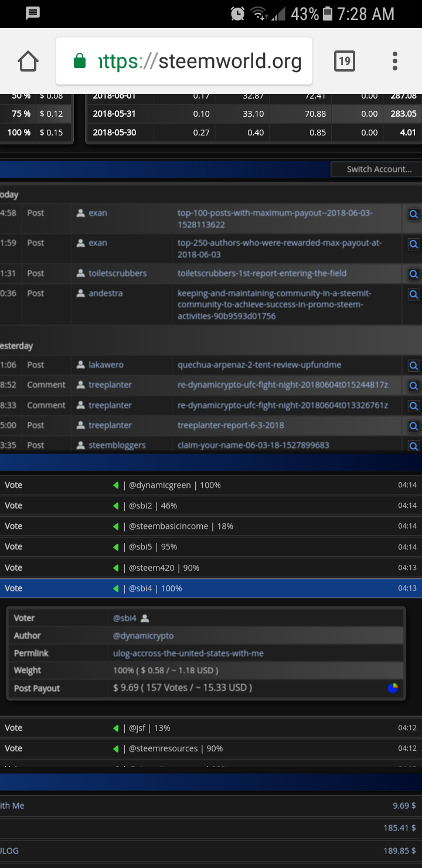
Task: Open the claim-your-name-06-03-18 permlink
Action: (x=253, y=445)
